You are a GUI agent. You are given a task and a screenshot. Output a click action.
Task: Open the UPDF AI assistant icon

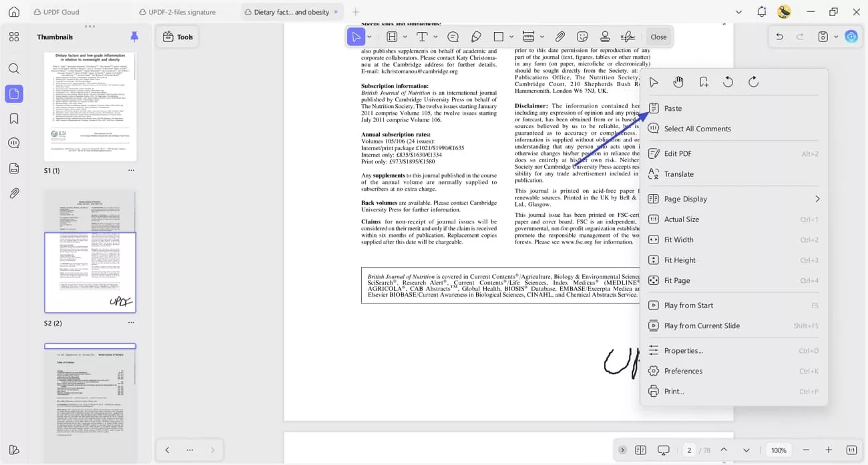pyautogui.click(x=851, y=37)
